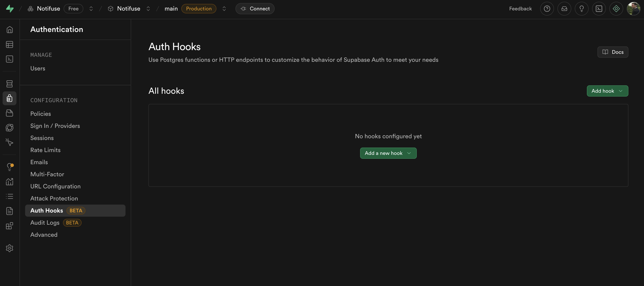This screenshot has width=644, height=286.
Task: Expand the Notifuse organization switcher
Action: 91,8
